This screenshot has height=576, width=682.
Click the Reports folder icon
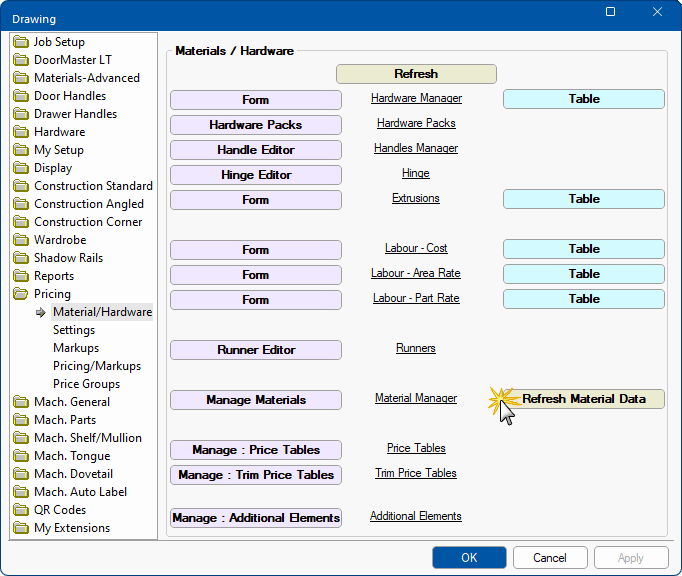pos(22,276)
